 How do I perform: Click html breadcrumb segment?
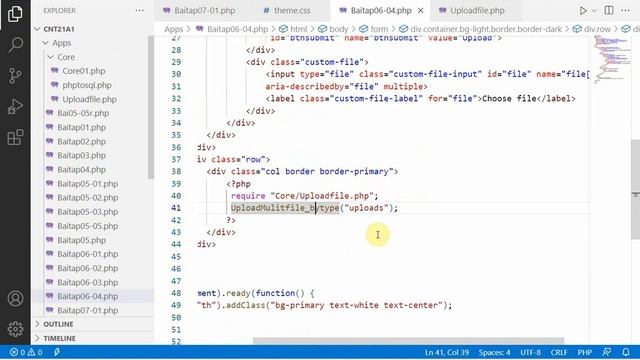coord(293,29)
